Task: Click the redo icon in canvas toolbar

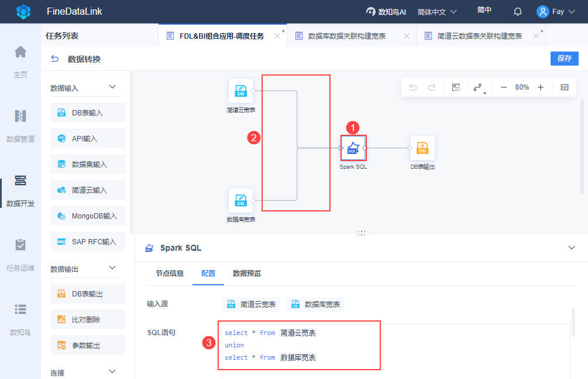Action: pyautogui.click(x=432, y=87)
